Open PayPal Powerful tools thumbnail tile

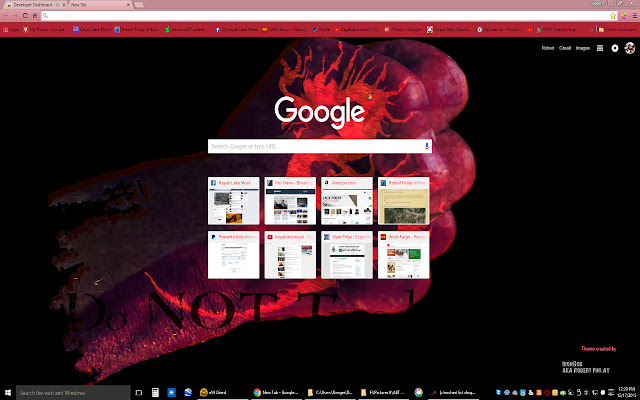pyautogui.click(x=233, y=255)
